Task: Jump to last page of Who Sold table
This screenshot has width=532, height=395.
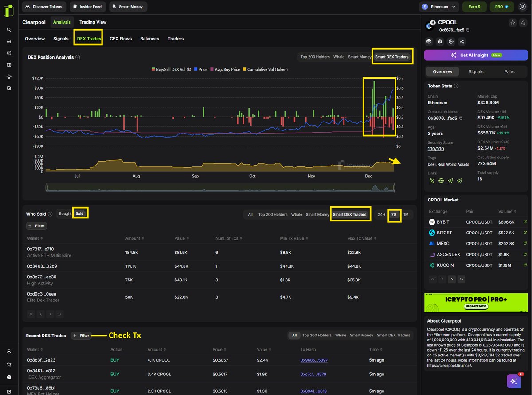Action: coord(60,314)
